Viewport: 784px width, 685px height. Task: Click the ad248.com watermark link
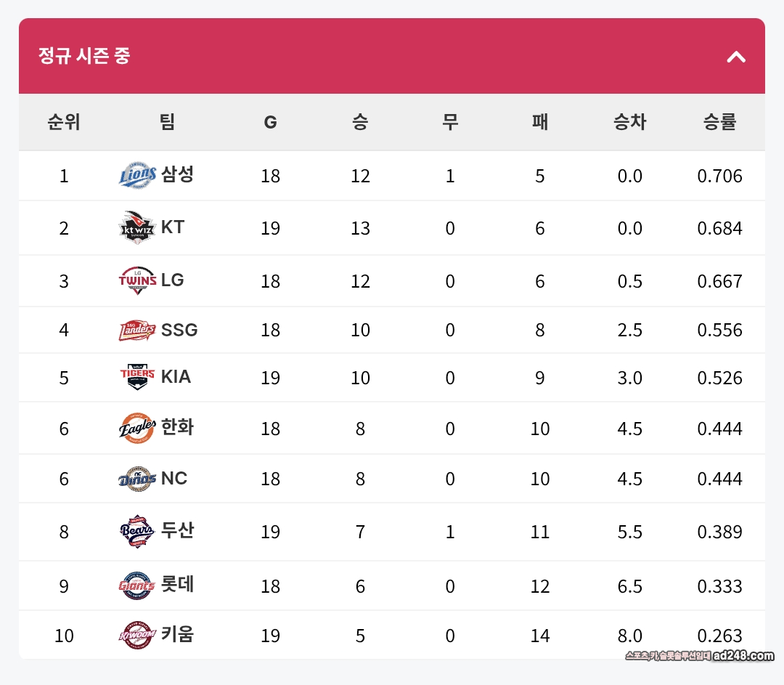743,656
